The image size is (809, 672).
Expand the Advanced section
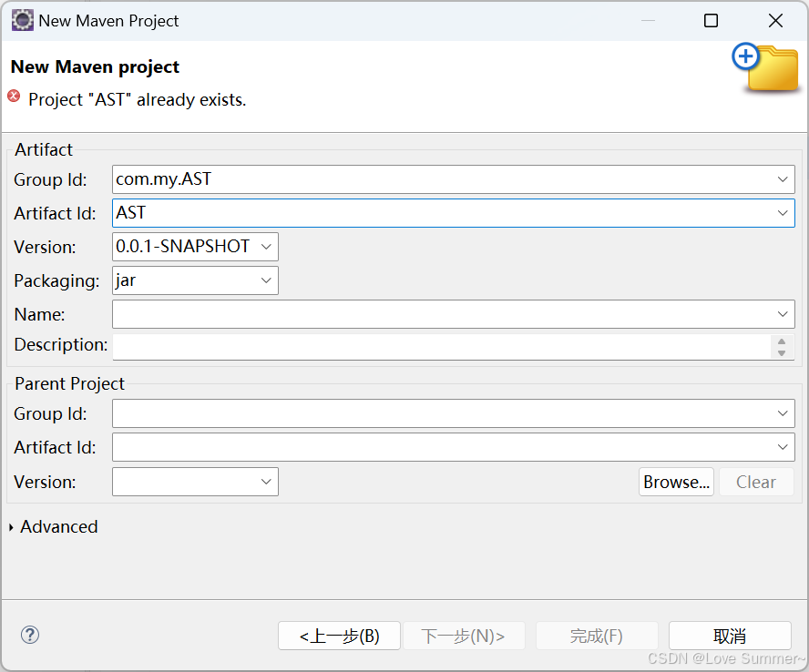coord(53,526)
